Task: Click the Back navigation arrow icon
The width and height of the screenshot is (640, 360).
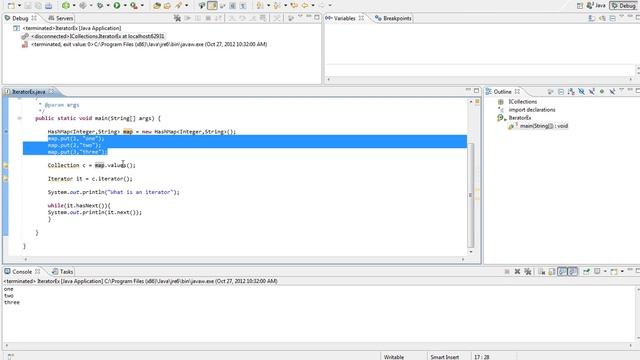Action: tap(305, 6)
